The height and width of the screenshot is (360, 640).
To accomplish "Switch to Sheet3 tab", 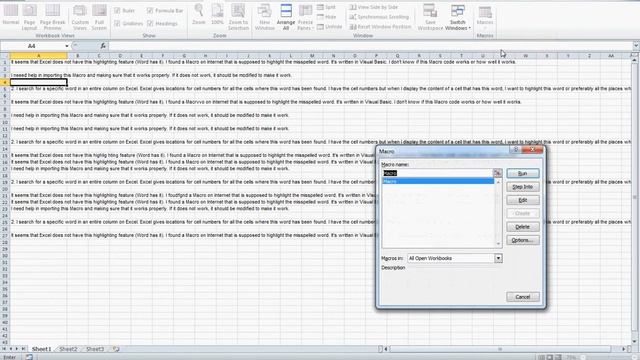I will click(x=95, y=349).
